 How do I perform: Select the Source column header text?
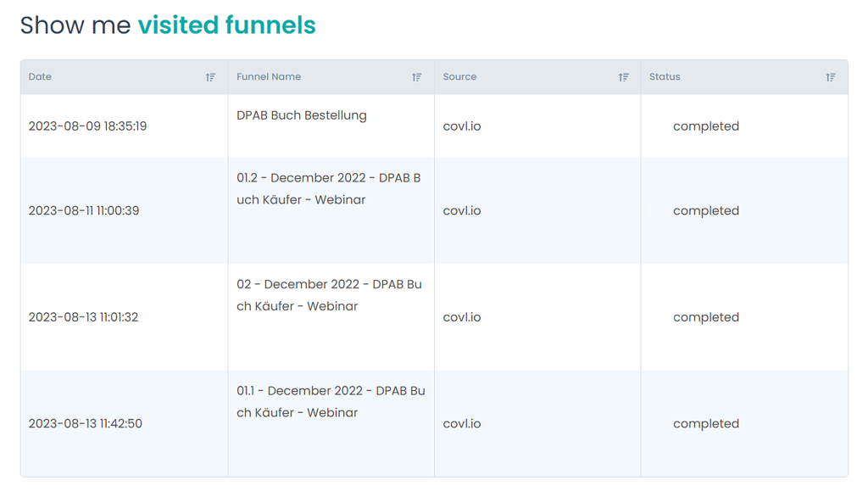459,77
